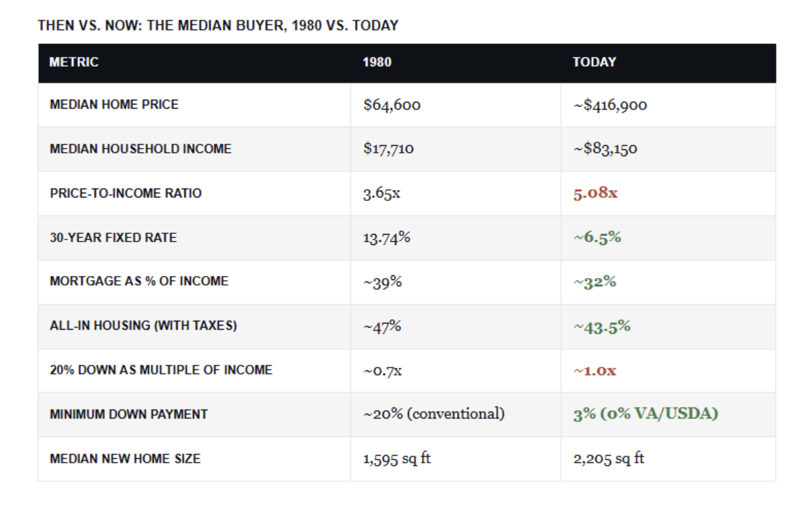
Task: Click the $17,710 income value
Action: (x=388, y=149)
